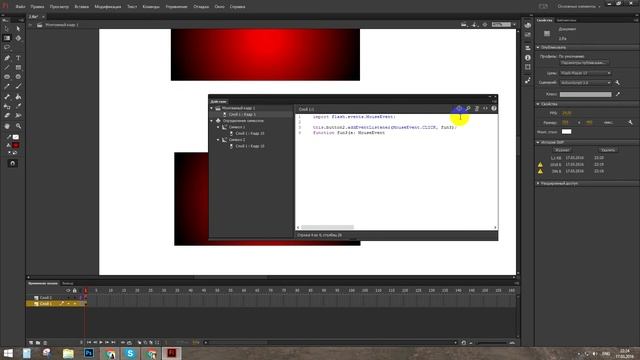This screenshot has width=640, height=360.
Task: Click the Удалить button in История SWF
Action: coord(608,150)
